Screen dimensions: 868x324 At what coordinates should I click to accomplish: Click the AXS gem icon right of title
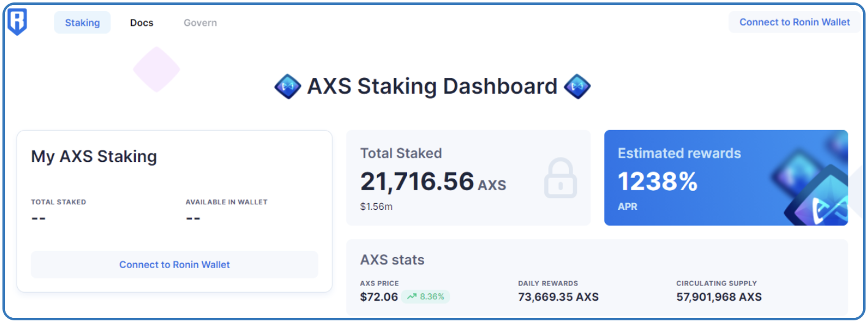click(577, 87)
